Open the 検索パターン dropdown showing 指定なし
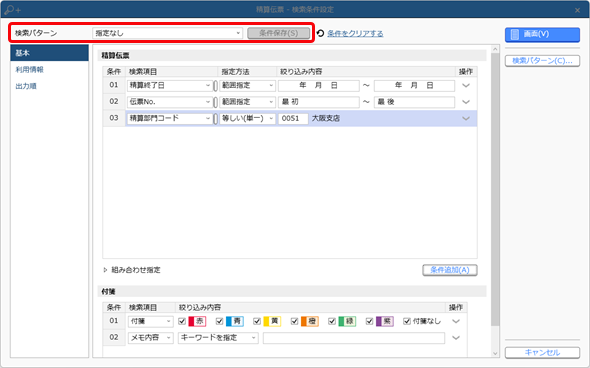The width and height of the screenshot is (590, 368). pyautogui.click(x=167, y=33)
